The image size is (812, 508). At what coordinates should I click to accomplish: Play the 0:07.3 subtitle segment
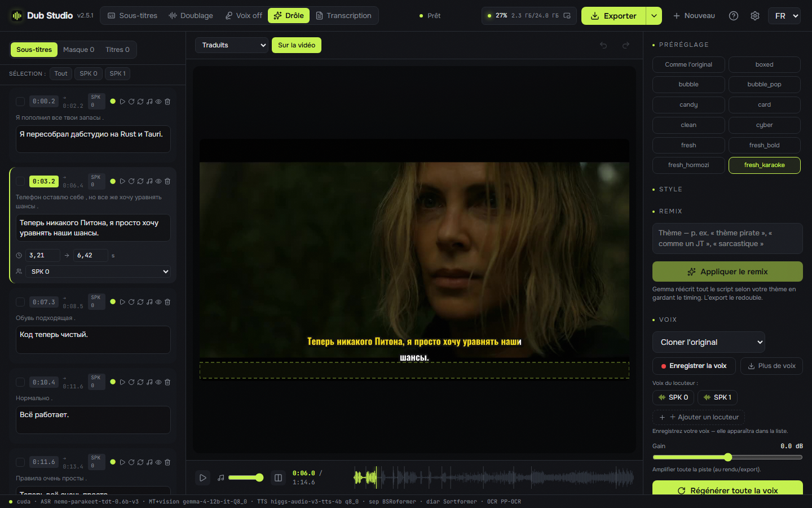coord(122,302)
